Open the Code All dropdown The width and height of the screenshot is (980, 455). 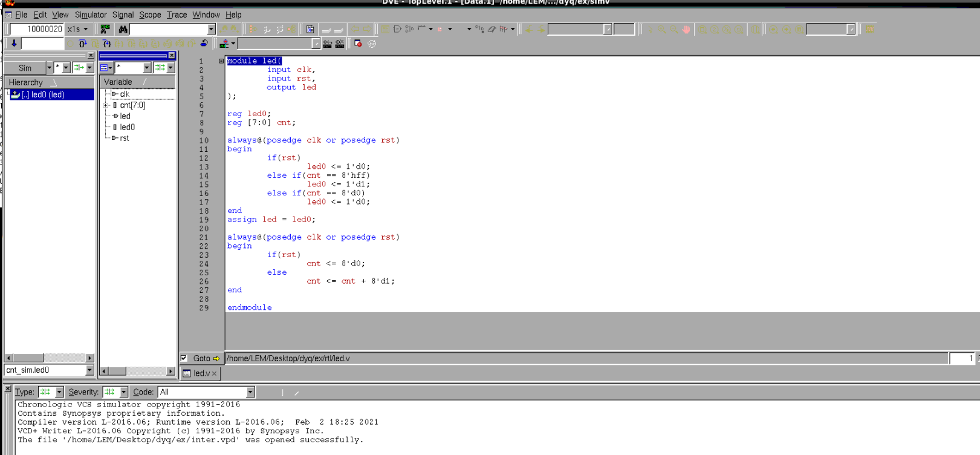(250, 392)
